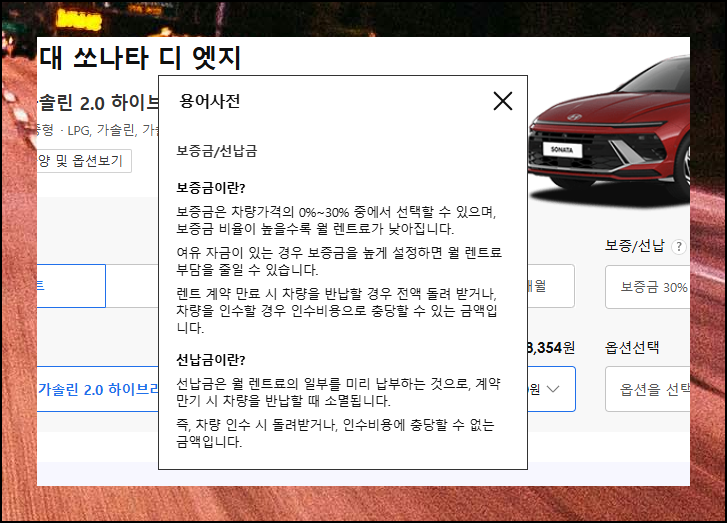Click the 보증/선납 label

click(x=635, y=246)
